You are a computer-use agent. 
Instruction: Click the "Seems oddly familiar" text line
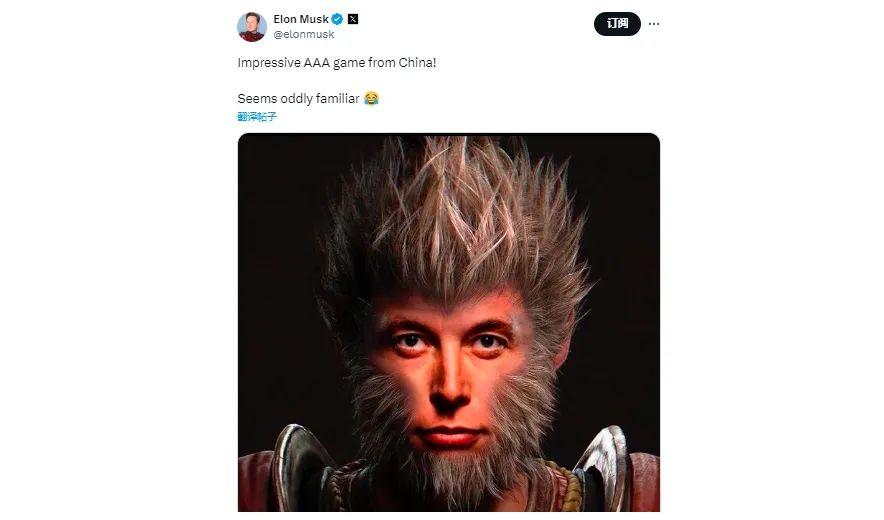tap(298, 99)
